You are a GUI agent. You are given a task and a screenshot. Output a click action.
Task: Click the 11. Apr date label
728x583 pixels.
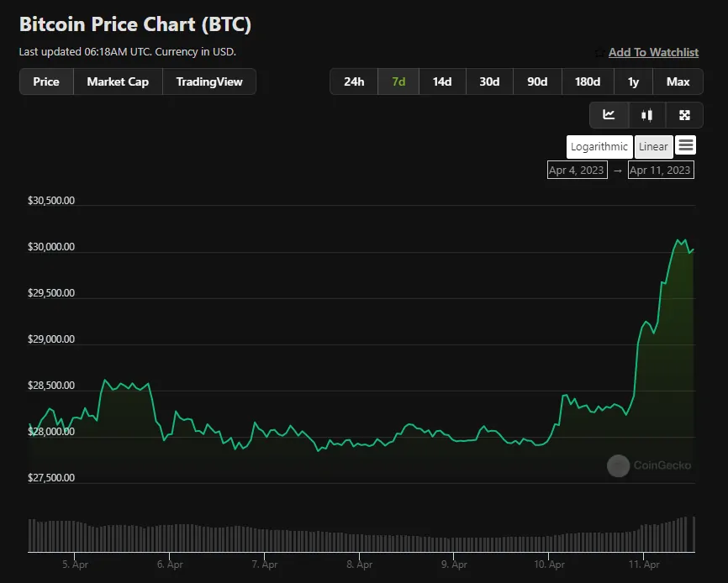644,565
